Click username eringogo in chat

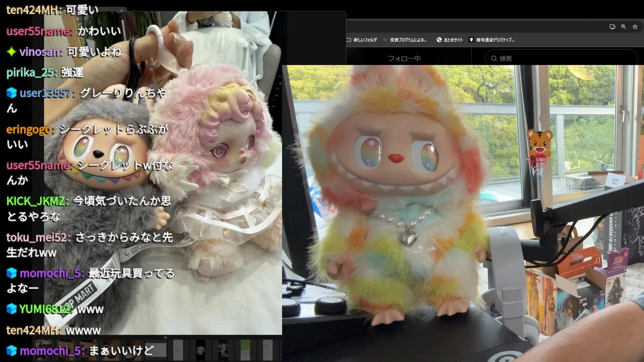tap(30, 129)
